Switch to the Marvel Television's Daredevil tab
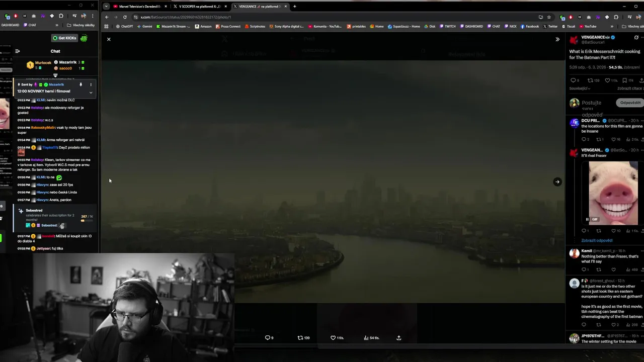This screenshot has height=362, width=644. (140, 7)
